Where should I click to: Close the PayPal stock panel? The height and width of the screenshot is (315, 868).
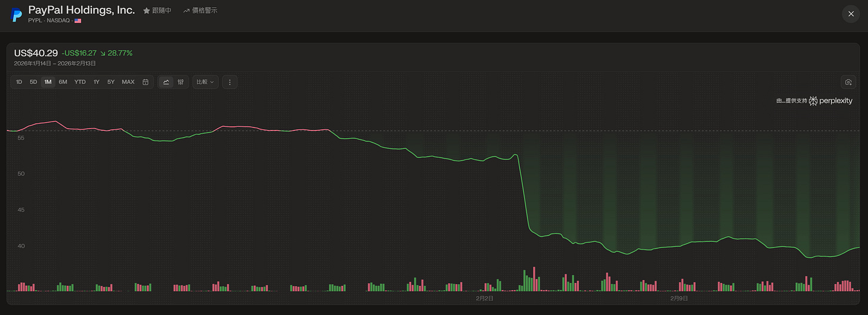tap(851, 14)
